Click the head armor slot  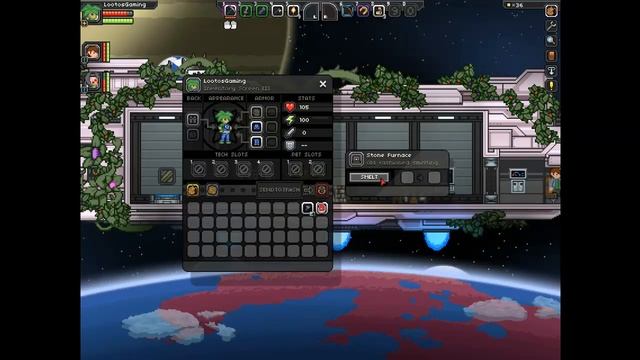click(x=256, y=112)
